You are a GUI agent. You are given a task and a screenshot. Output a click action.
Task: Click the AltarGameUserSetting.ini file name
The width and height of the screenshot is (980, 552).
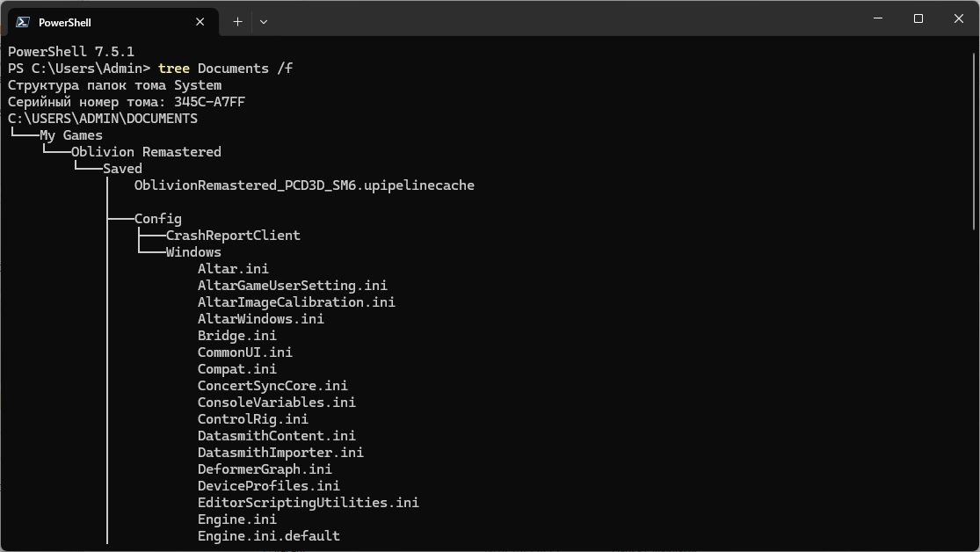[x=293, y=286]
